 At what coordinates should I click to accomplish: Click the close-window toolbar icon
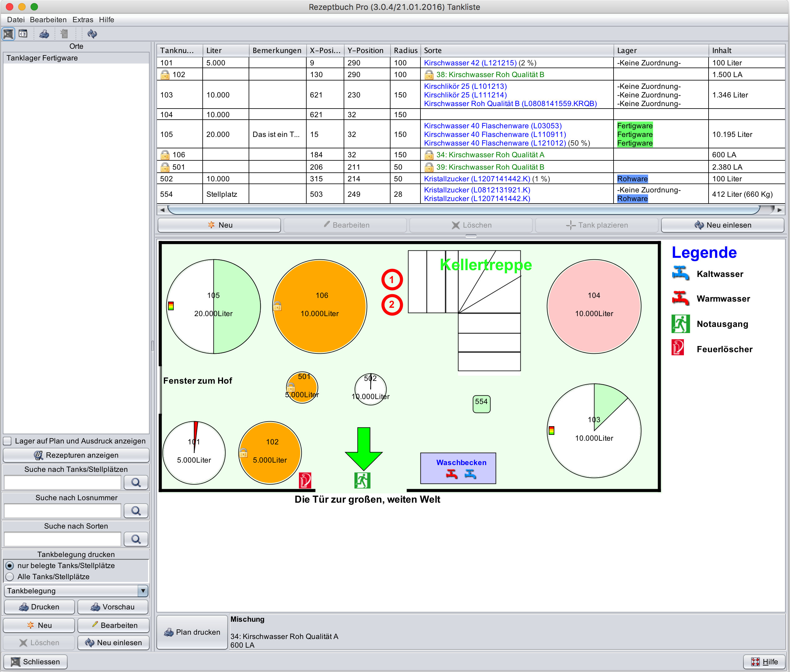coord(8,34)
